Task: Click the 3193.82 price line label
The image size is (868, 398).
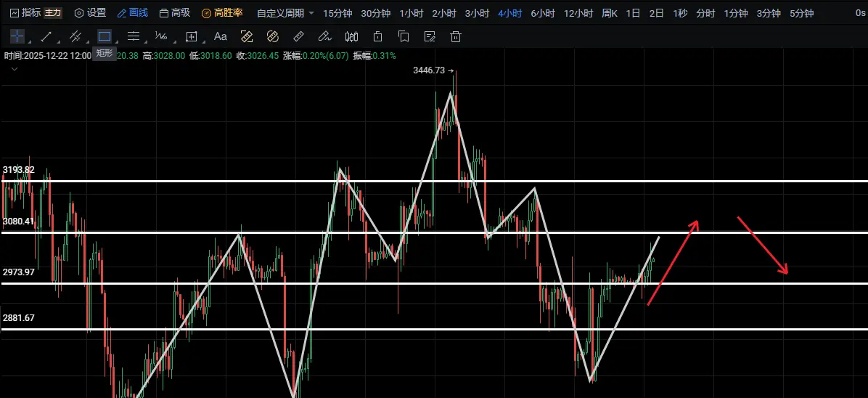Action: [18, 170]
